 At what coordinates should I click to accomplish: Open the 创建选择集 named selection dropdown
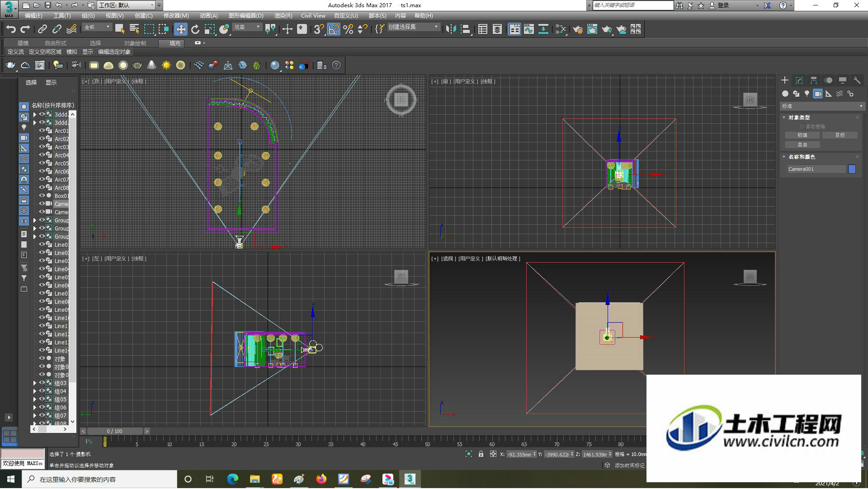(413, 28)
